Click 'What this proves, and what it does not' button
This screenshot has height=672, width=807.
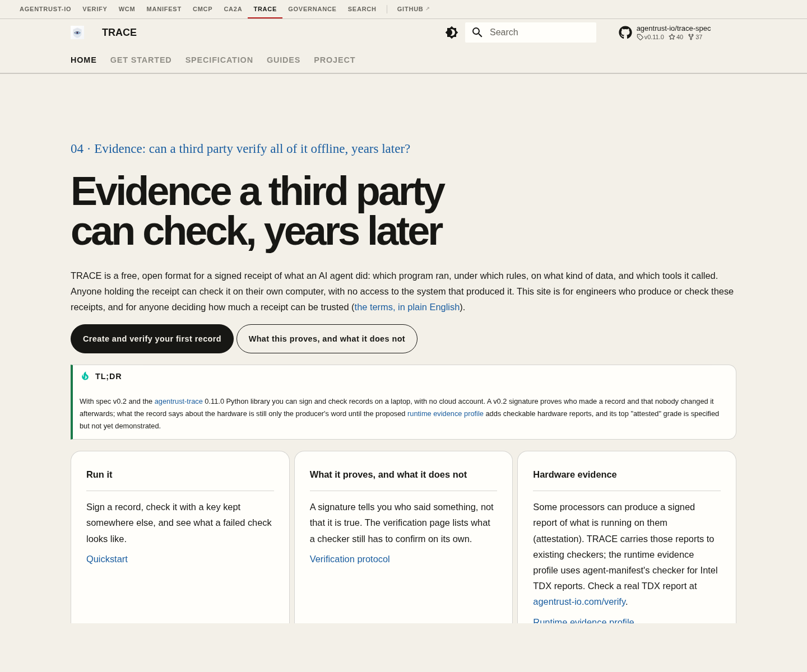pyautogui.click(x=327, y=339)
